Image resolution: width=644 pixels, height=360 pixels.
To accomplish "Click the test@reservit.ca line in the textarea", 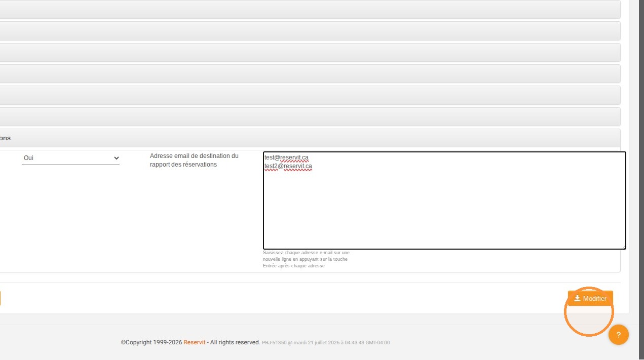I will pyautogui.click(x=286, y=158).
